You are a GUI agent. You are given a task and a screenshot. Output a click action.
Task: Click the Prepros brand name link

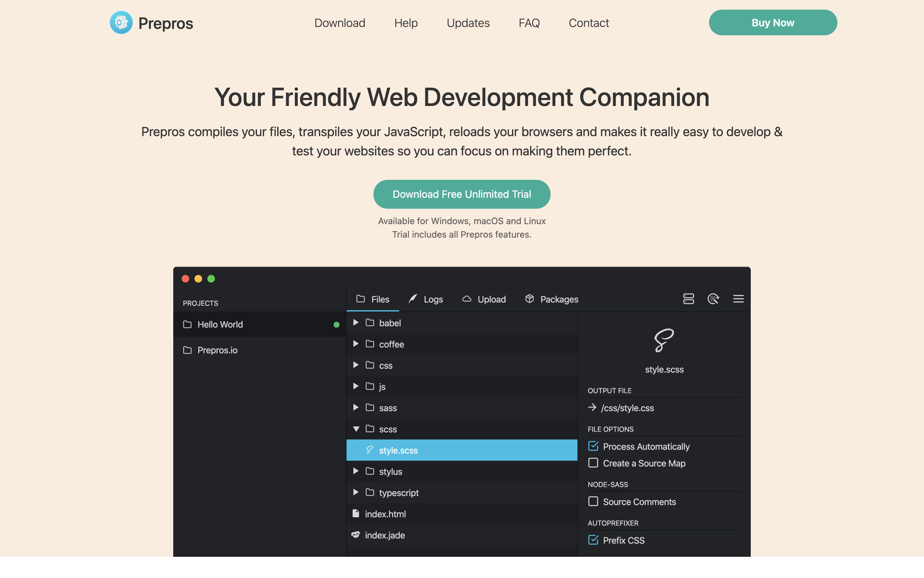(x=166, y=23)
